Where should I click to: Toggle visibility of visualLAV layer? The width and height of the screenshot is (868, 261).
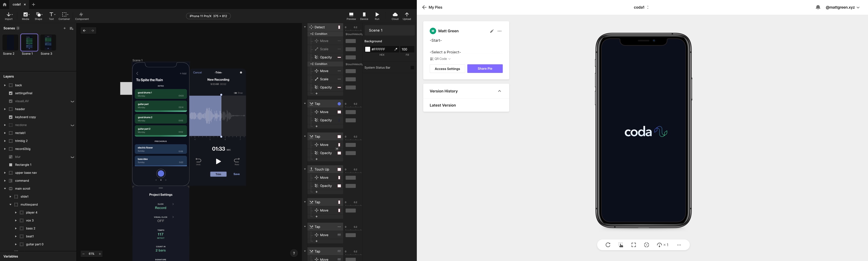(73, 101)
